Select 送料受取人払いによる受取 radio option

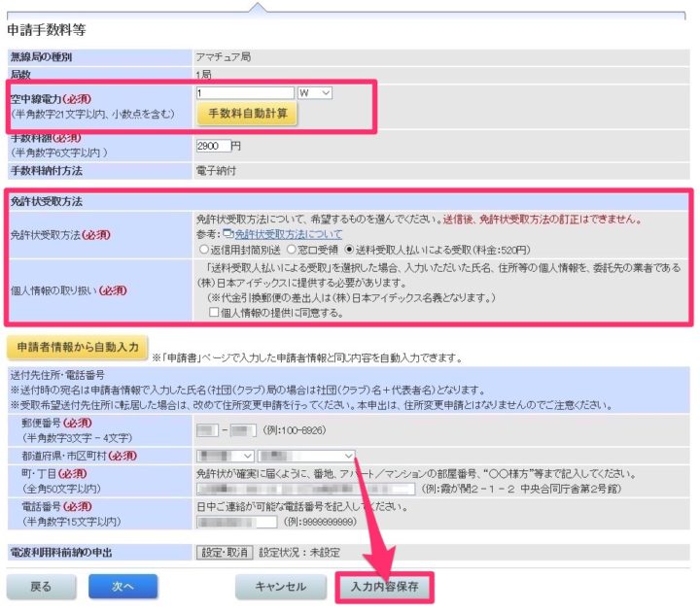point(350,249)
